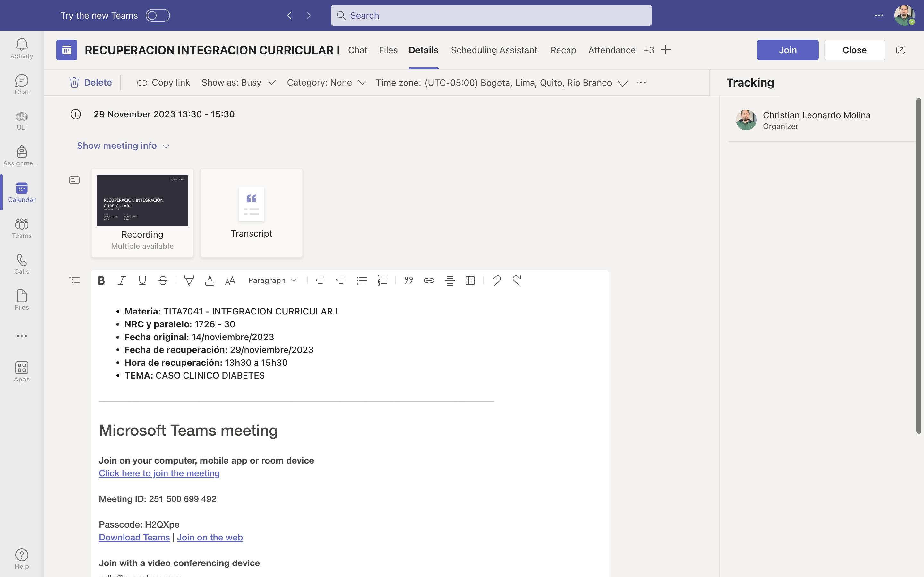
Task: Toggle italic text formatting
Action: tap(122, 280)
